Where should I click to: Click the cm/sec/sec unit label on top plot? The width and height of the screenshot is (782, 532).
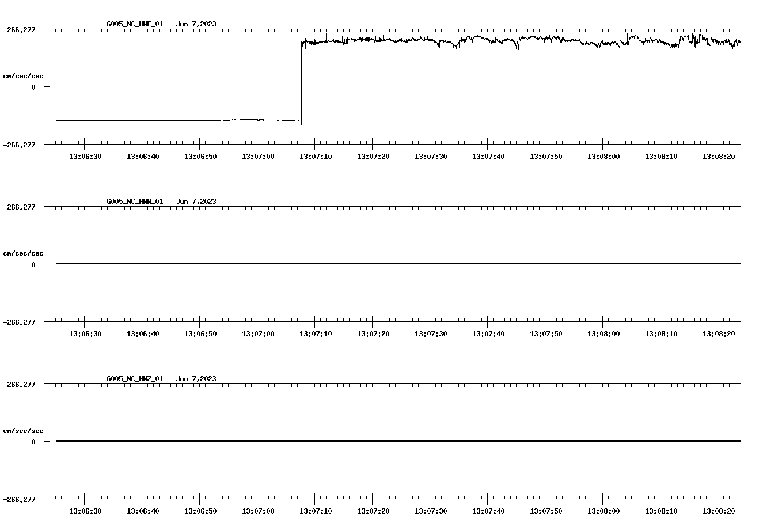[x=24, y=75]
